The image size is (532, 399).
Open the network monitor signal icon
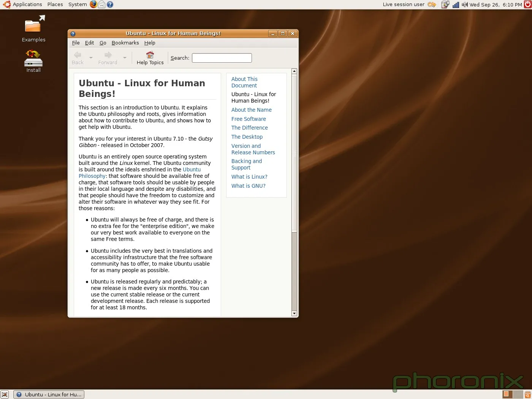click(456, 5)
